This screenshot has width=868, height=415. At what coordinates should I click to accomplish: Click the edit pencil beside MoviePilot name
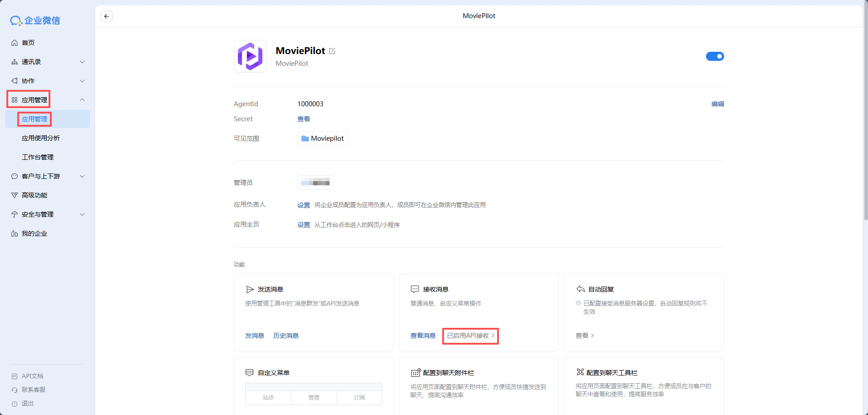332,51
